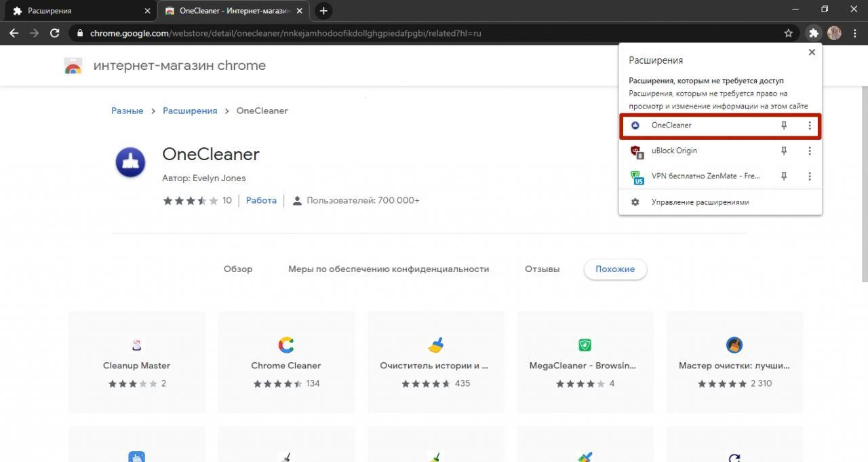
Task: Select uBlock Origin in the extensions list
Action: (x=720, y=151)
